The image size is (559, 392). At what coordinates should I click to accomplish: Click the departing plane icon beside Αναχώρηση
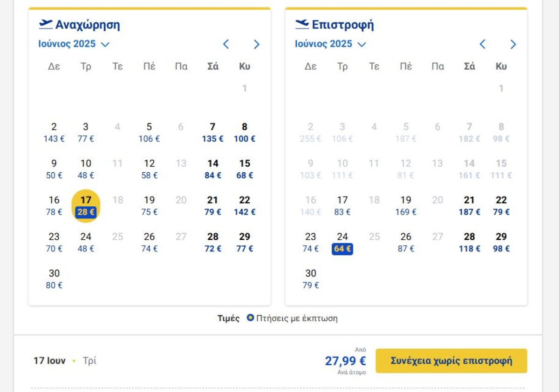(46, 24)
